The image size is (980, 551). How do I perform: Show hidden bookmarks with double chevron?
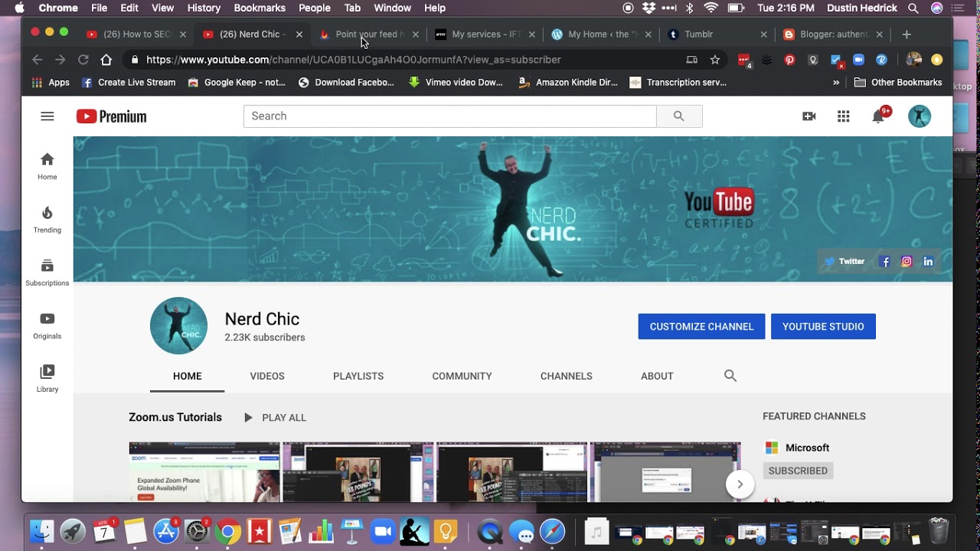(x=836, y=83)
